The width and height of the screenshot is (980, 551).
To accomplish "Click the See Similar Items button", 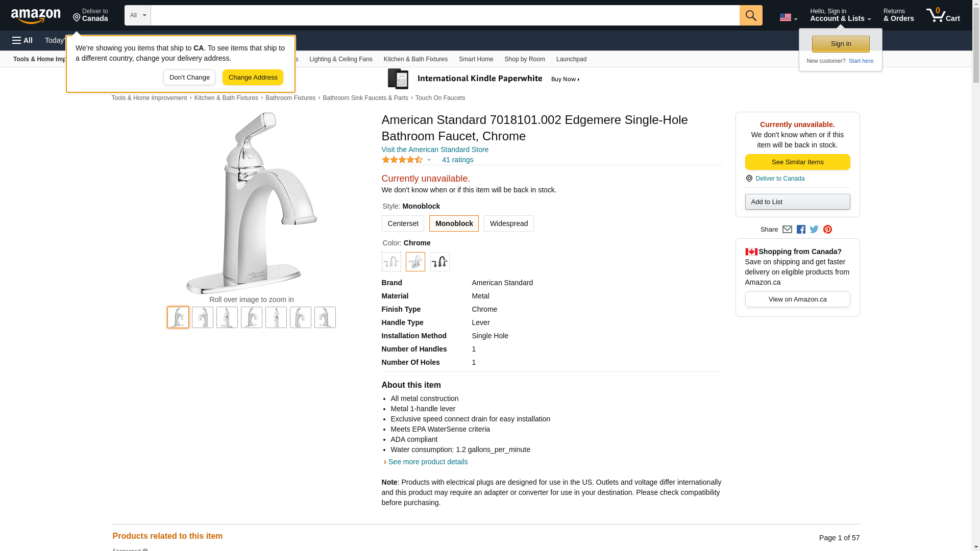I will pyautogui.click(x=797, y=162).
